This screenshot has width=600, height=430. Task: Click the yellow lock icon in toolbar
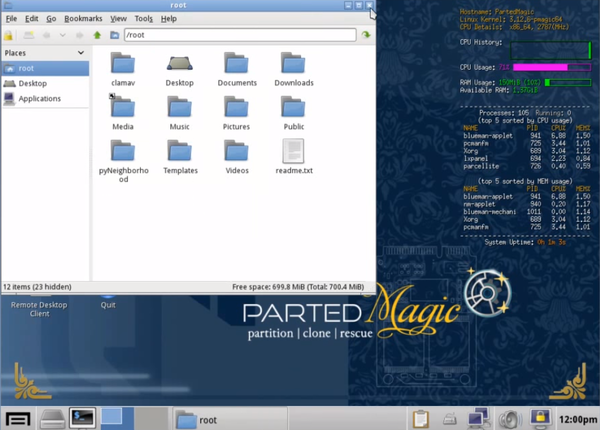pyautogui.click(x=8, y=35)
